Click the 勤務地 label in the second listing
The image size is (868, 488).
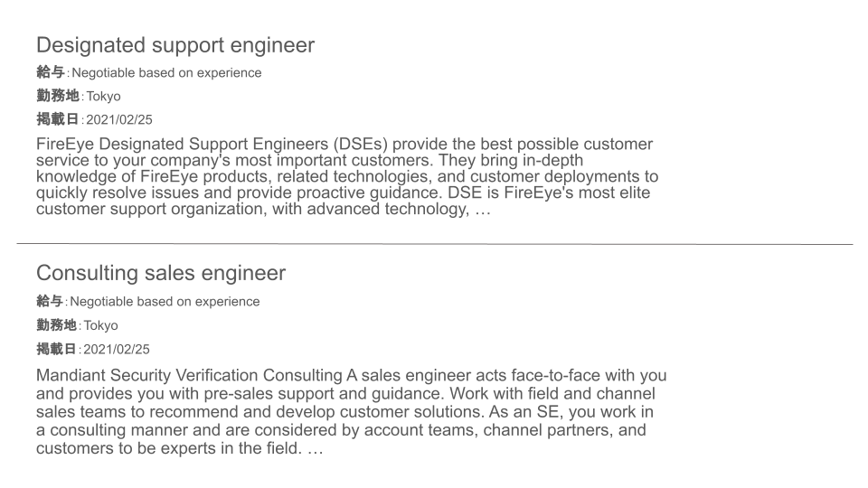56,324
